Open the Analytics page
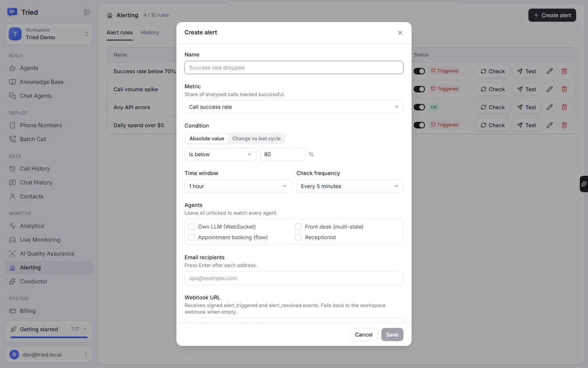The height and width of the screenshot is (368, 588). tap(49, 226)
